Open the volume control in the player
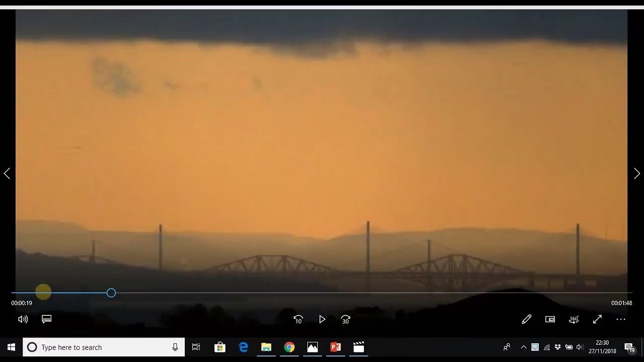 pyautogui.click(x=23, y=319)
